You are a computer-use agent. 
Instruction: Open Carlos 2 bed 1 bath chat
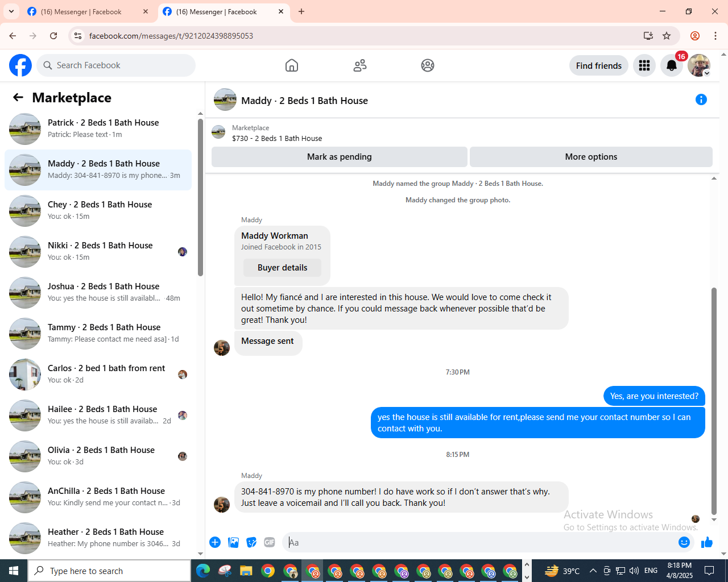pos(98,374)
